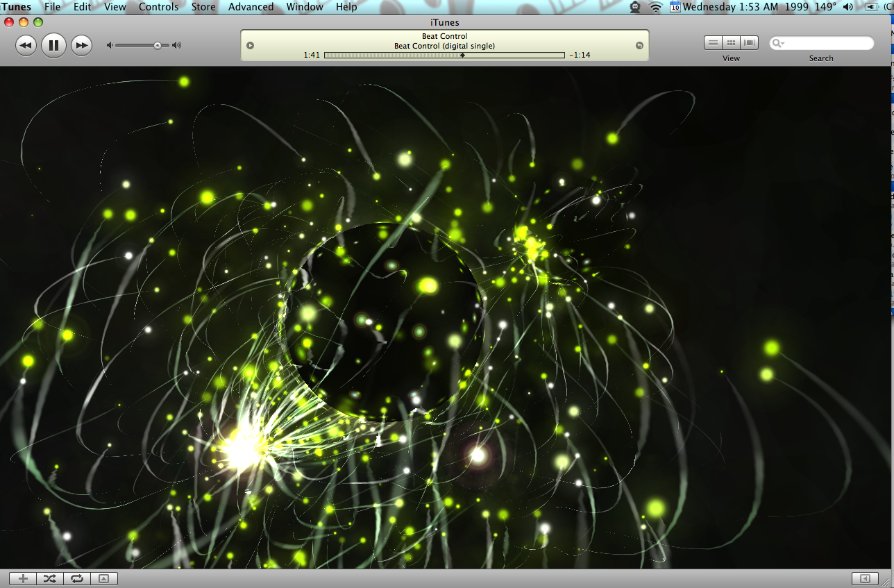Pause the current song

click(53, 46)
